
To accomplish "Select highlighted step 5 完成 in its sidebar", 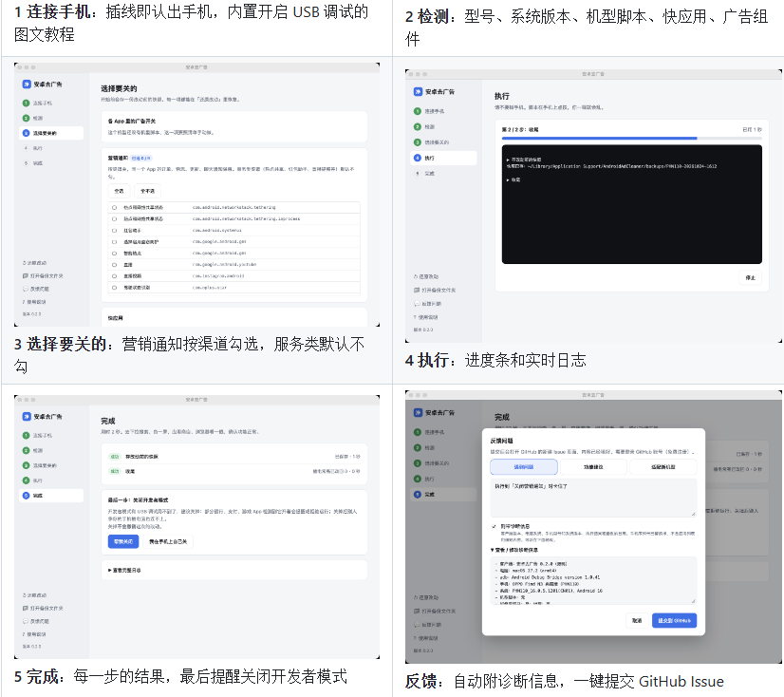I will [x=51, y=496].
